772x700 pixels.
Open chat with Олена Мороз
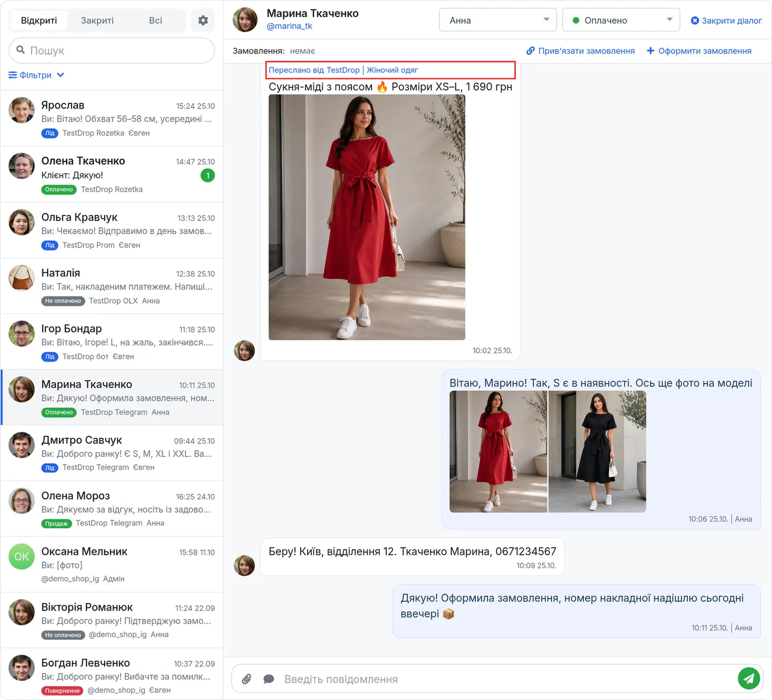(x=111, y=509)
